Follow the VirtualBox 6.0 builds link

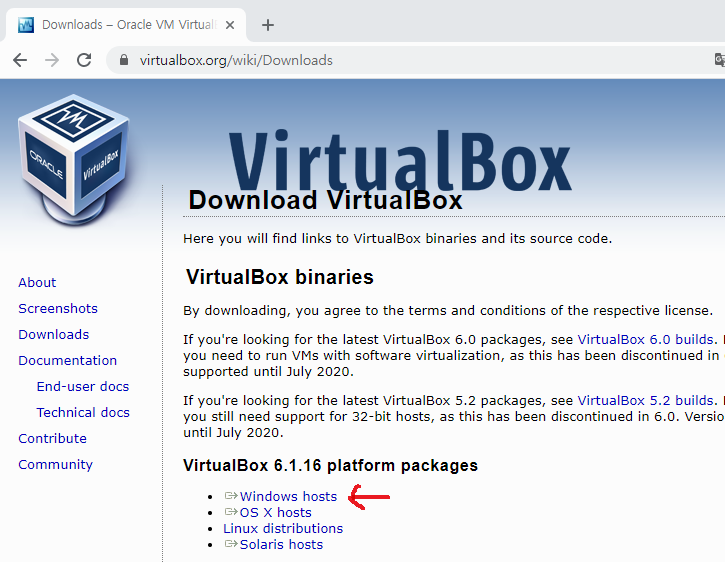(x=645, y=340)
